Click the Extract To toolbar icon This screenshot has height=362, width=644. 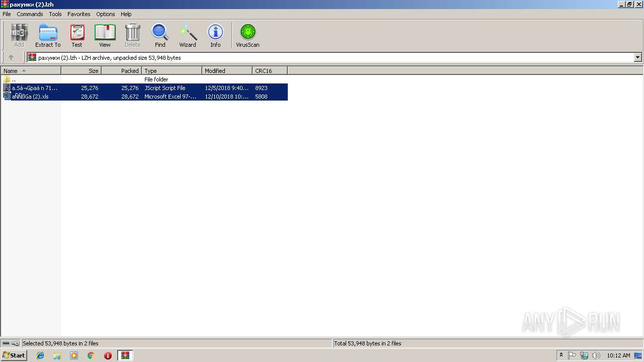[48, 36]
